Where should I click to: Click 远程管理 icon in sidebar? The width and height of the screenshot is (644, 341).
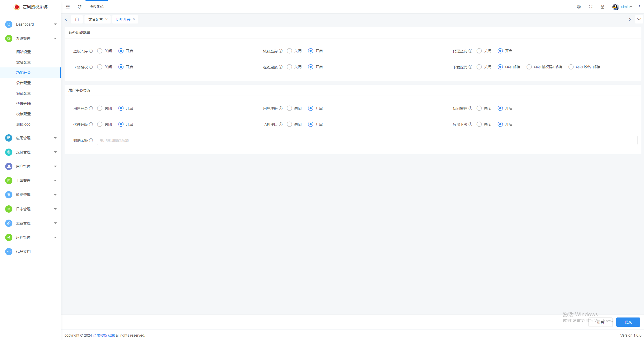click(8, 237)
